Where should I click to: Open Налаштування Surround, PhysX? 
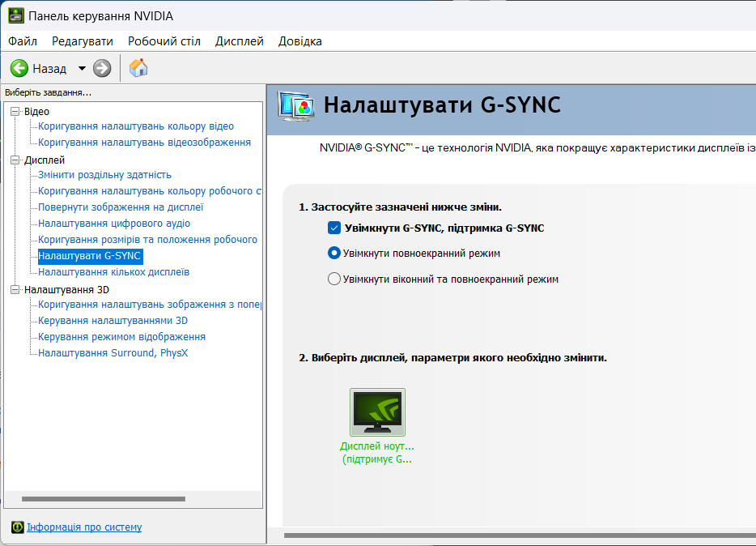(113, 353)
